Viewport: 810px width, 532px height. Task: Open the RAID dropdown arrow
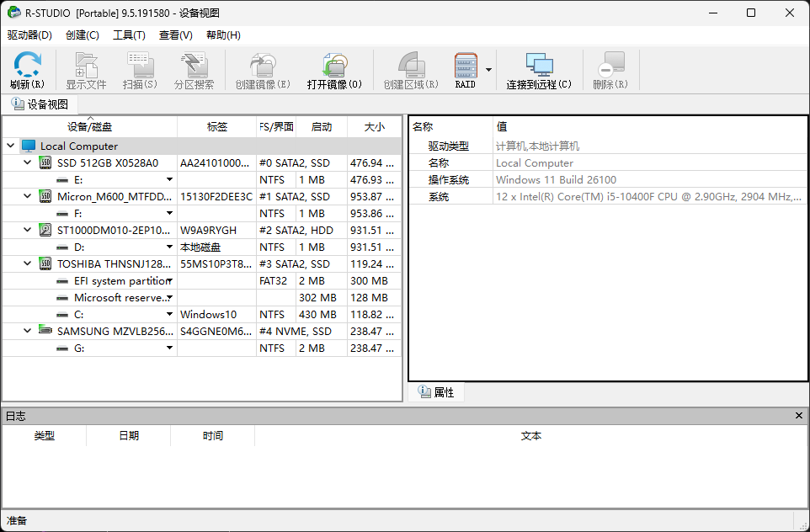(488, 70)
